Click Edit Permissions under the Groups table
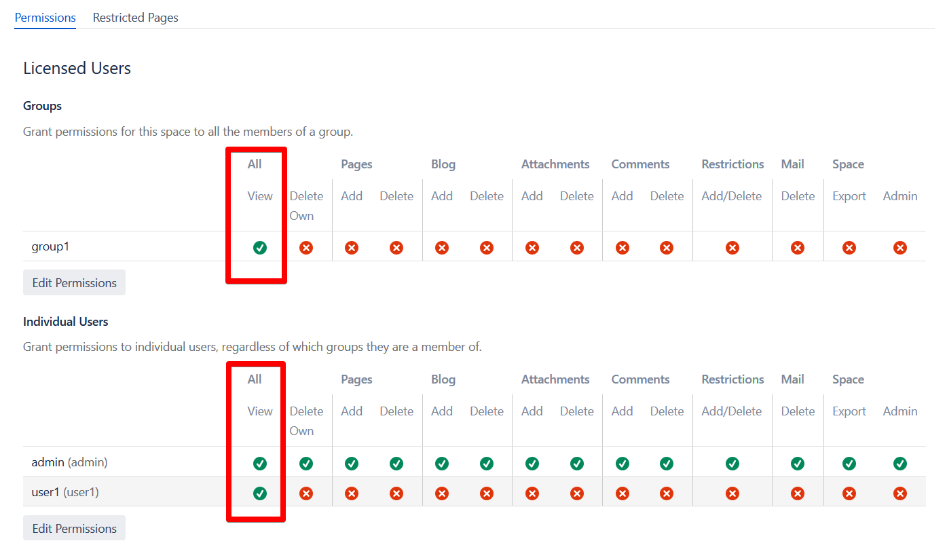947x560 pixels. tap(75, 283)
